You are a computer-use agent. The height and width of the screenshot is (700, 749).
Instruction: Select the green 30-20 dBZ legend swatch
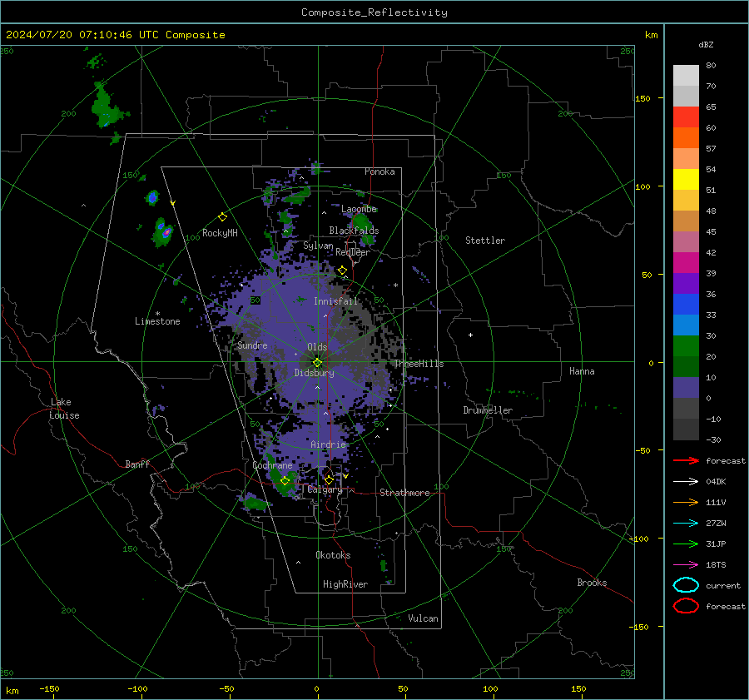point(686,346)
